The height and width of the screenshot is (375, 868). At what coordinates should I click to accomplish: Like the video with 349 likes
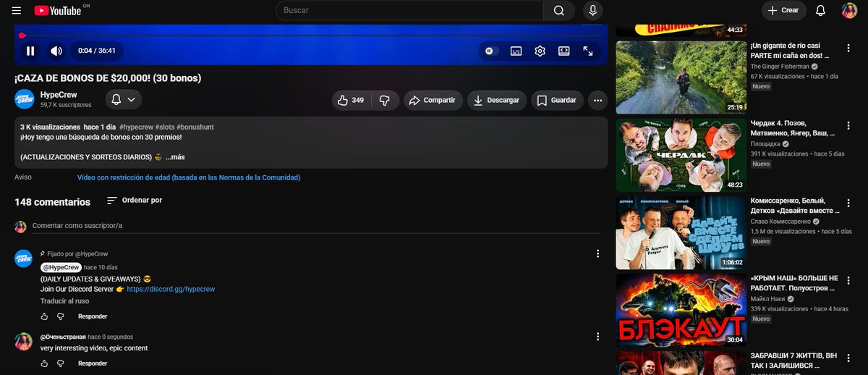coord(352,100)
